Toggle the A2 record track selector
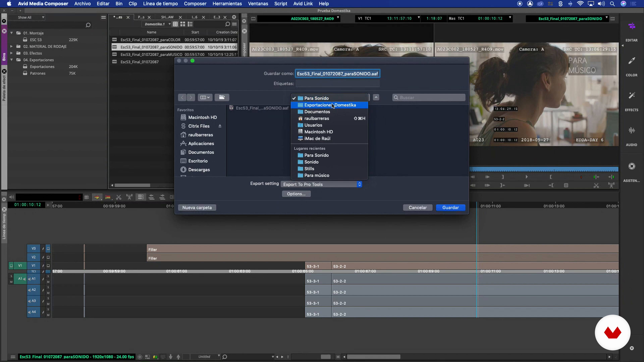The width and height of the screenshot is (644, 362). 34,290
